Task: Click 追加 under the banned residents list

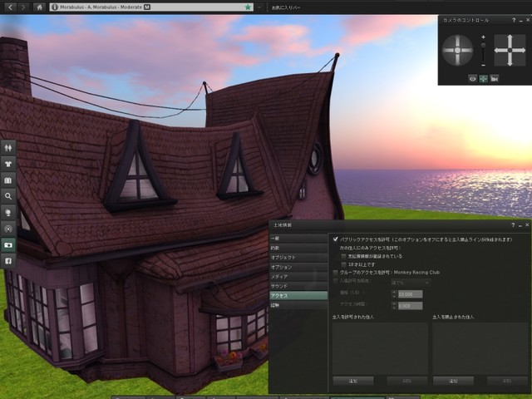Action: pos(453,381)
